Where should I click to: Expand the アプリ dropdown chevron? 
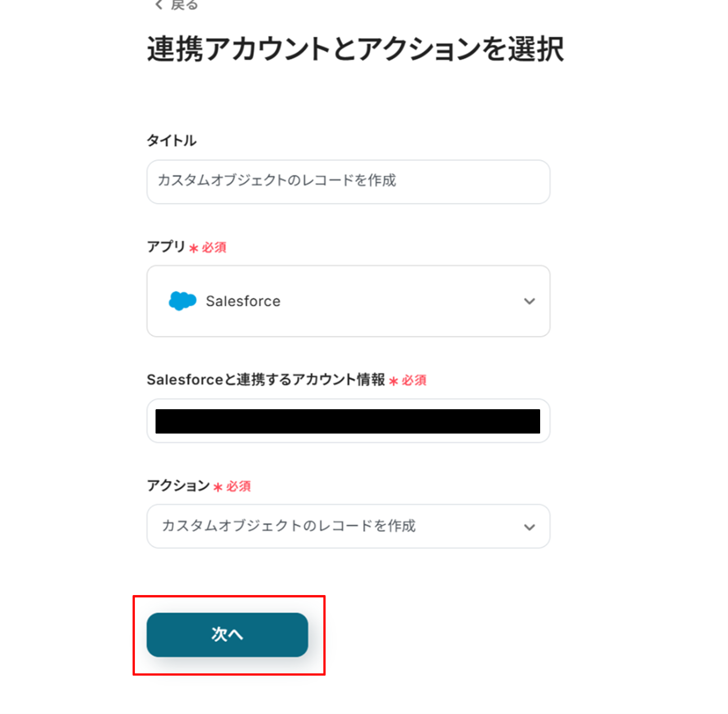pyautogui.click(x=529, y=301)
